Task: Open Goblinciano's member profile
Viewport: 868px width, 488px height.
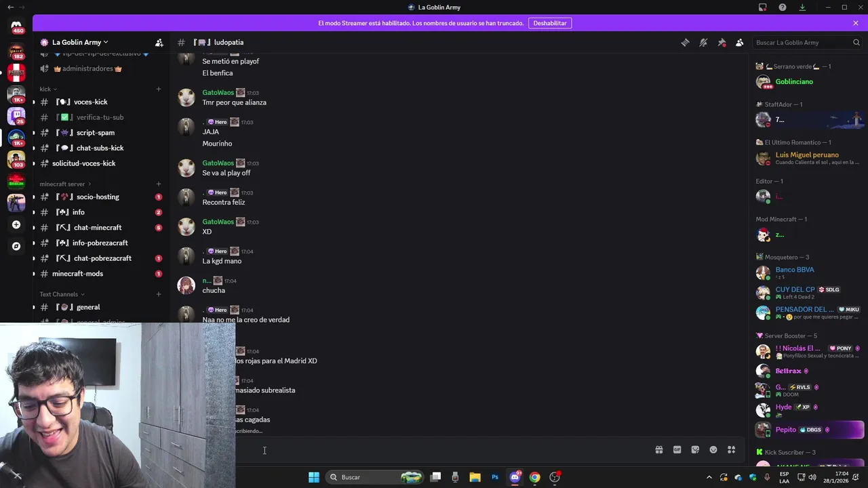Action: (809, 82)
